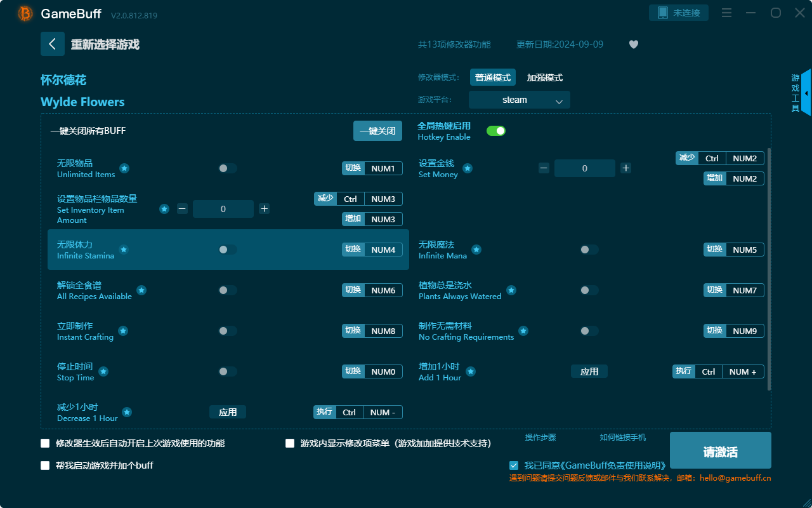Image resolution: width=812 pixels, height=508 pixels.
Task: Click the star next to Stop Time
Action: point(103,371)
